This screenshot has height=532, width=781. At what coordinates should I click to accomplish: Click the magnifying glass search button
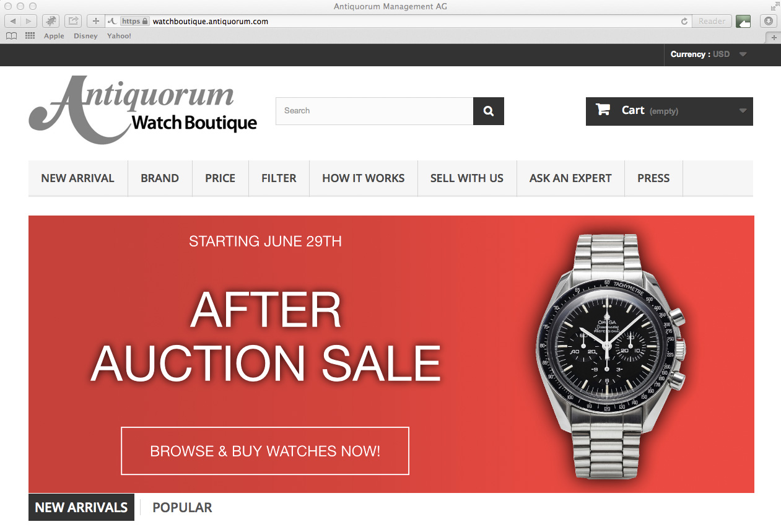[489, 111]
